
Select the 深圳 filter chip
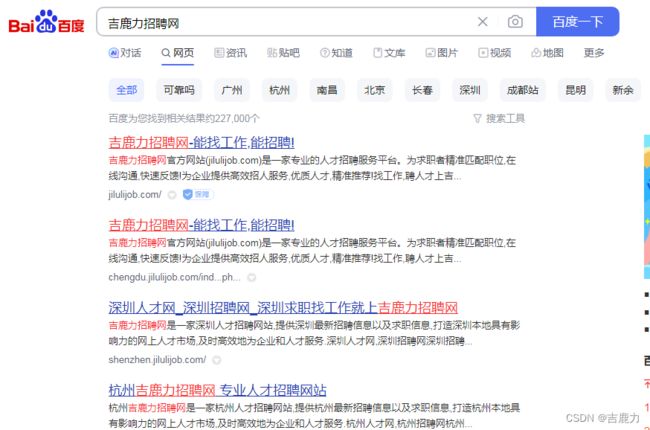pyautogui.click(x=470, y=90)
